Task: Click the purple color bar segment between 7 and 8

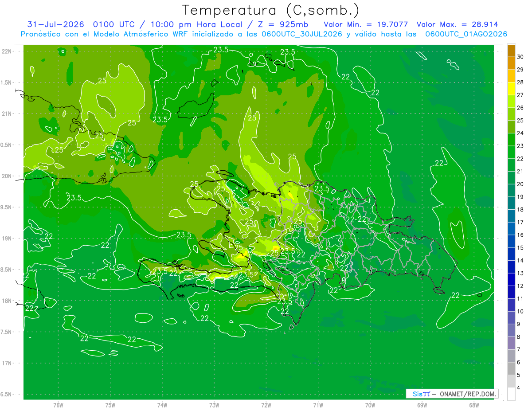Action: click(x=511, y=343)
